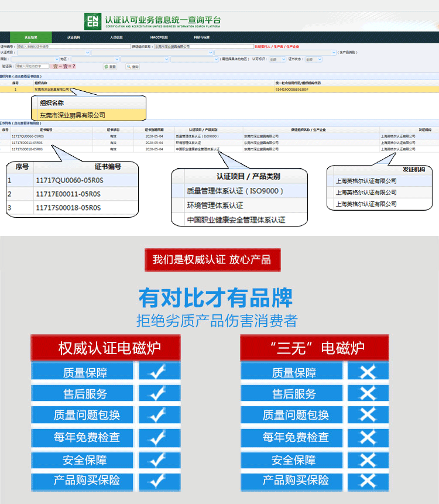Click the 权威认证电磁炉 red header

(x=106, y=348)
